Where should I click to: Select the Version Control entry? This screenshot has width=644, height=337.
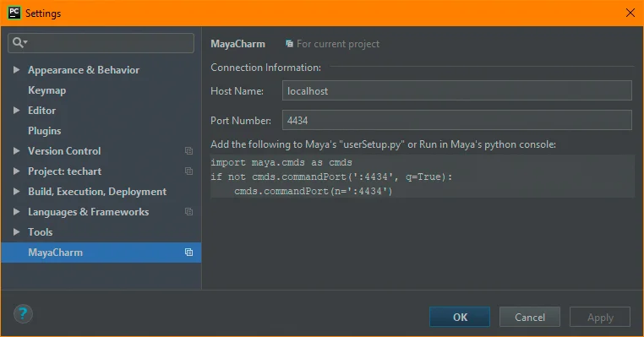point(64,151)
